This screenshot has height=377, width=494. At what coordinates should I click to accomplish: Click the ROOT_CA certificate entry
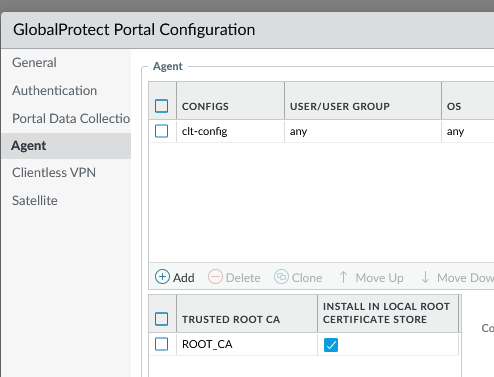(x=207, y=344)
